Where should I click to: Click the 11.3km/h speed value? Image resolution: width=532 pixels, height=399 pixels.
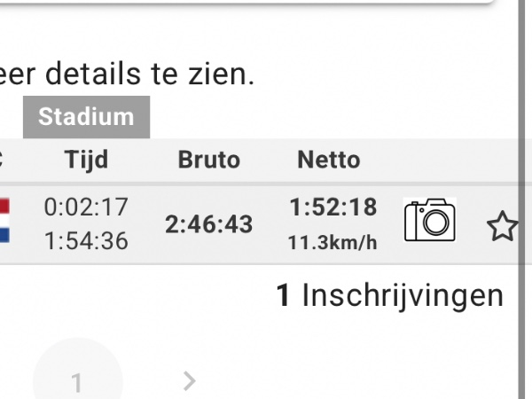pyautogui.click(x=332, y=243)
